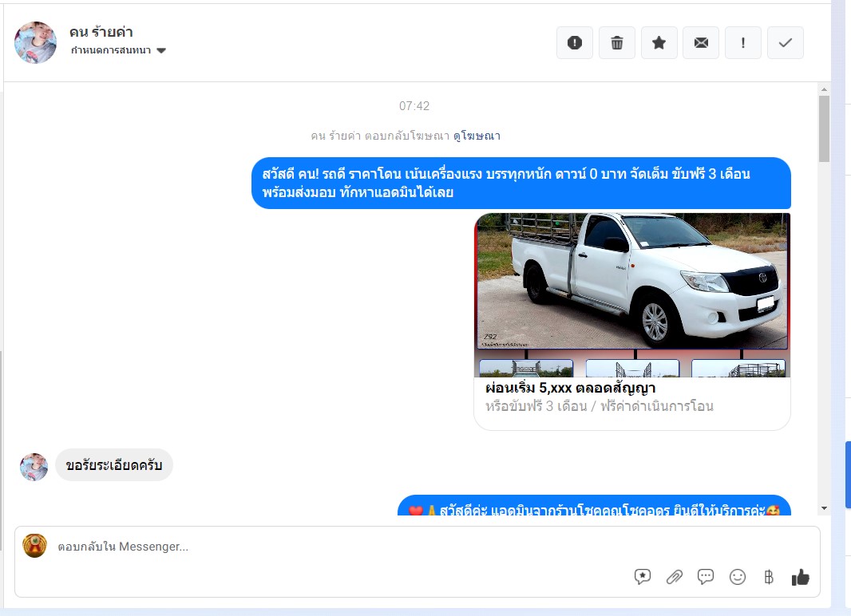Attach a file using the paperclip icon

tap(675, 577)
